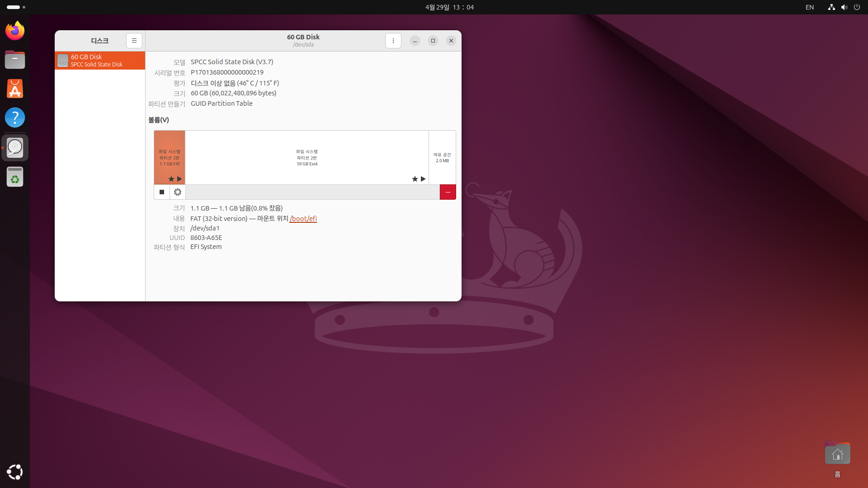This screenshot has height=488, width=868.
Task: Open Ubuntu App Center from dock
Action: pos(15,89)
